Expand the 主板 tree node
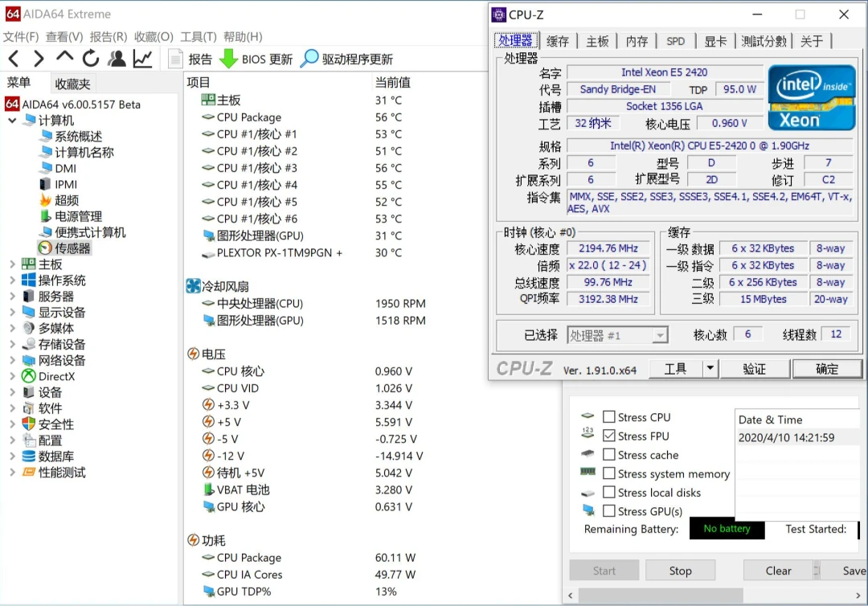This screenshot has width=868, height=606. coord(12,264)
